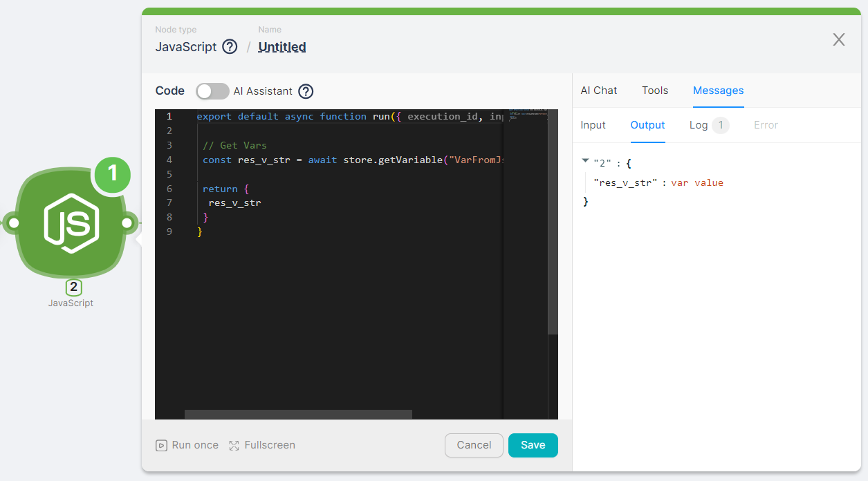Click the Cancel button
The height and width of the screenshot is (481, 868).
[474, 445]
